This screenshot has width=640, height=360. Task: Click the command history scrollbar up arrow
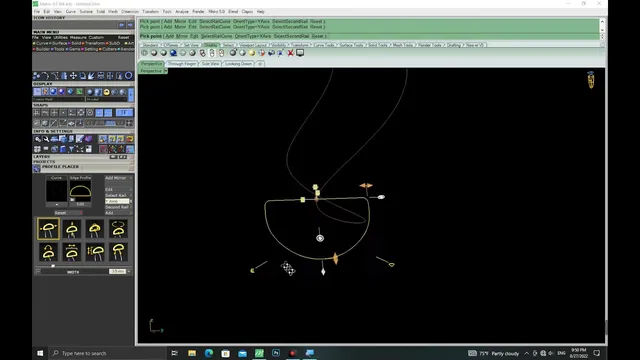pos(602,21)
